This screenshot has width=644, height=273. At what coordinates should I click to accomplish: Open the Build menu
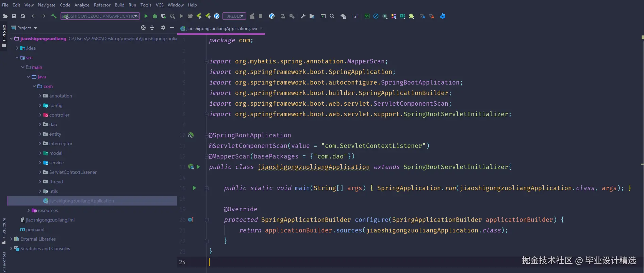tap(119, 5)
